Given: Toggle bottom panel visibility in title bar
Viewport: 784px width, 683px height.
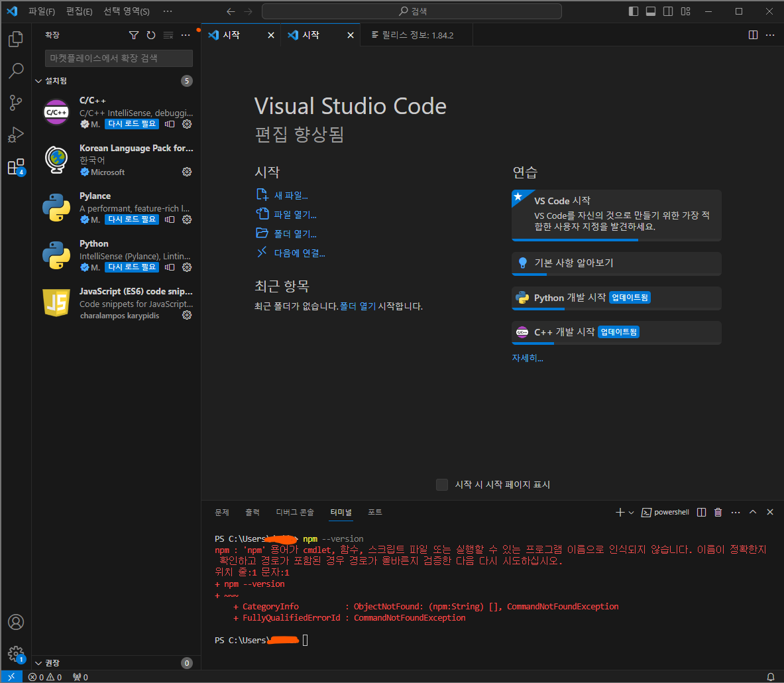Looking at the screenshot, I should [651, 11].
